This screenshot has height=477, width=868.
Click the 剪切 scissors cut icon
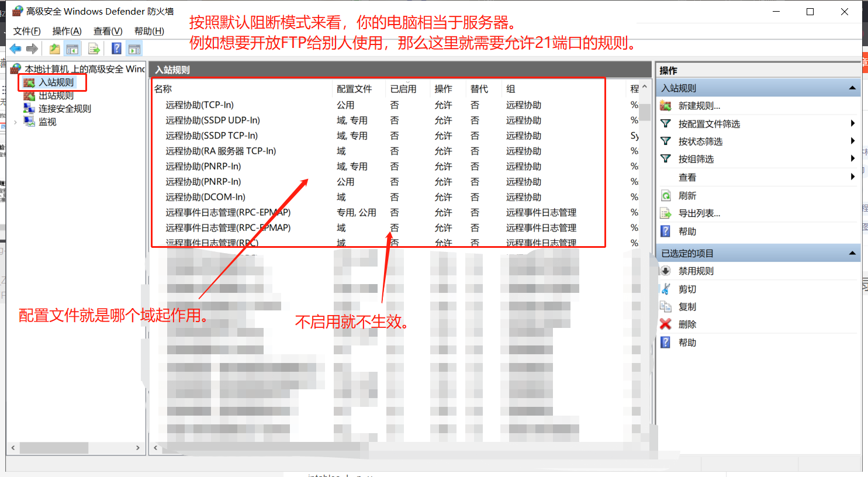click(x=666, y=288)
